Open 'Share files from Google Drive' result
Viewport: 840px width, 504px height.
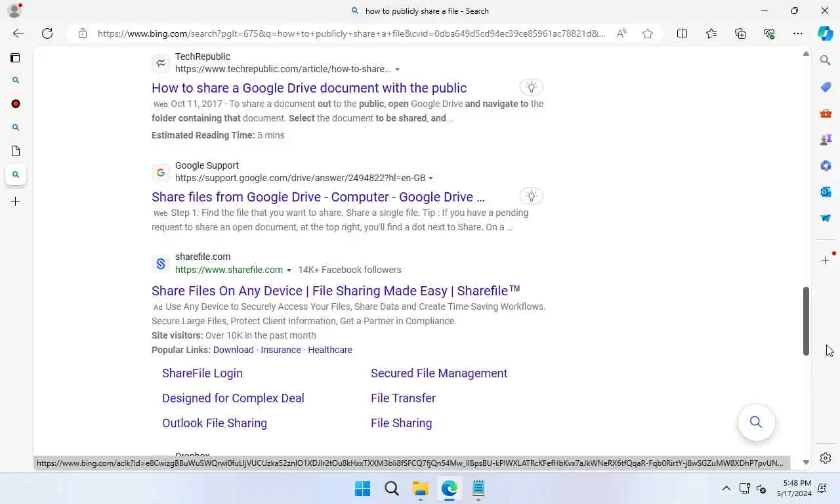point(318,197)
